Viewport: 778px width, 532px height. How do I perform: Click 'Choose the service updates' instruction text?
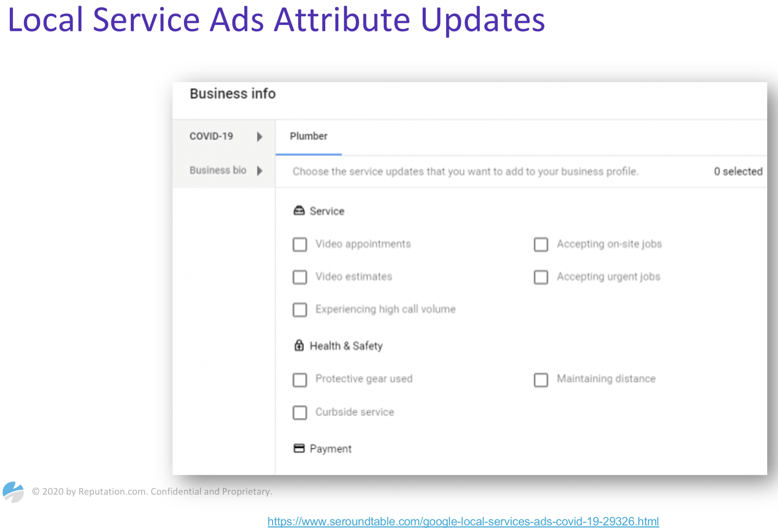click(x=465, y=171)
